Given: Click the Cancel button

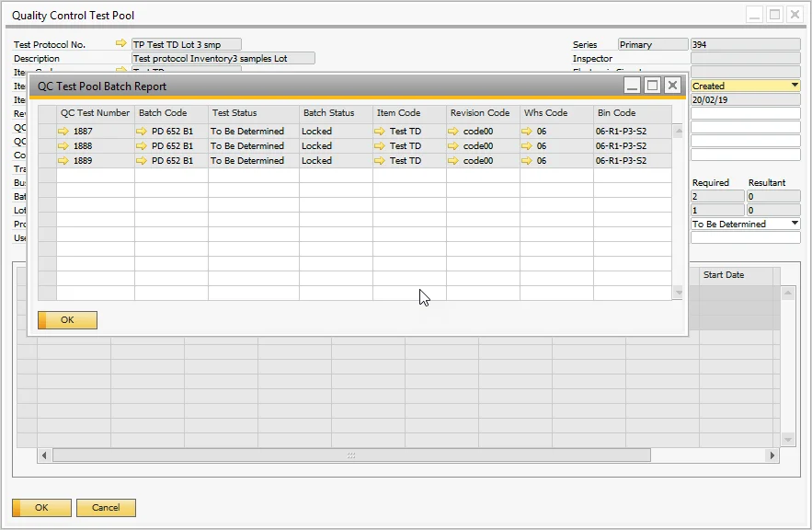Looking at the screenshot, I should pos(106,508).
